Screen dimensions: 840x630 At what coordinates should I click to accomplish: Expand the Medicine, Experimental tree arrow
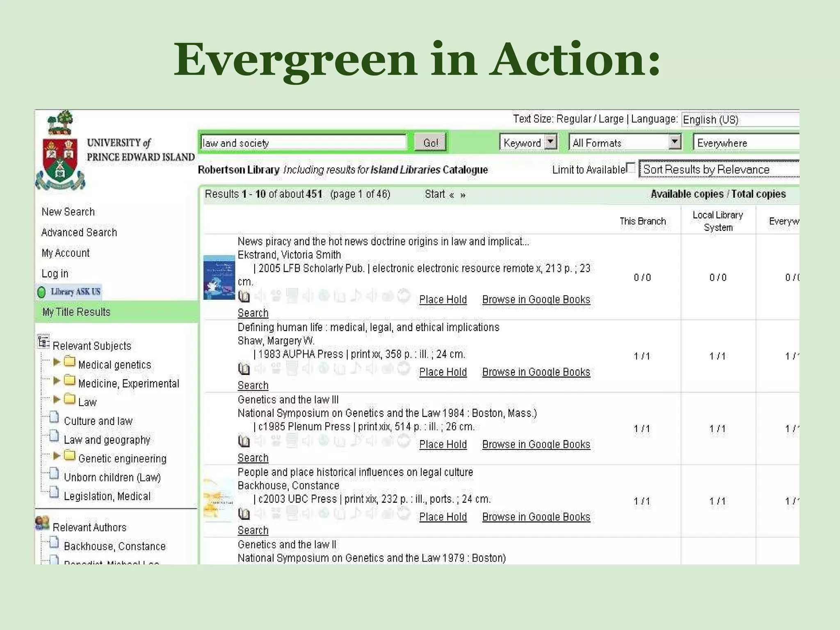tap(57, 381)
